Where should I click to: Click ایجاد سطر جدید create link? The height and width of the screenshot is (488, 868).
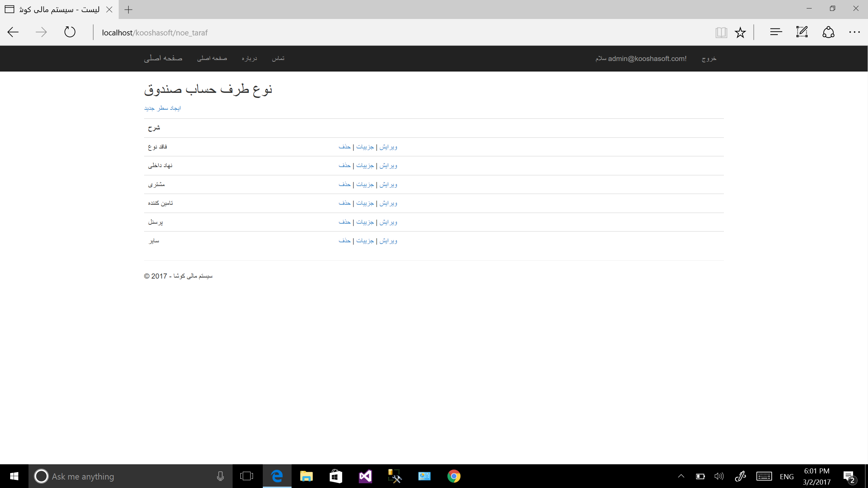(x=162, y=108)
